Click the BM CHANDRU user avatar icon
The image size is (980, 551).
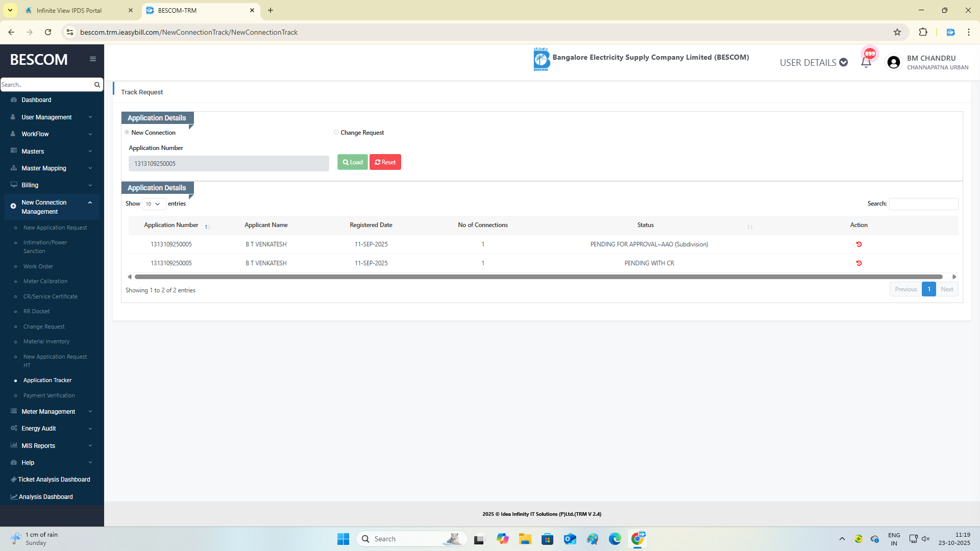[x=893, y=62]
